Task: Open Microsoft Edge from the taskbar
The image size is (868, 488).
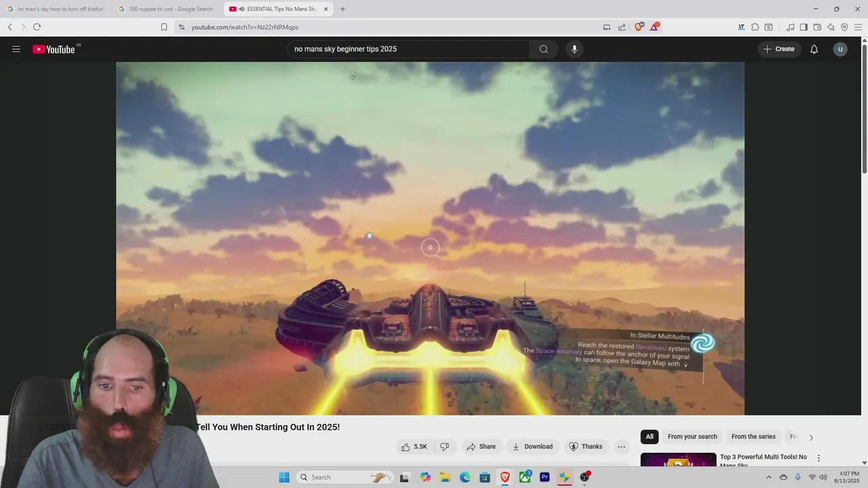Action: coord(465,477)
